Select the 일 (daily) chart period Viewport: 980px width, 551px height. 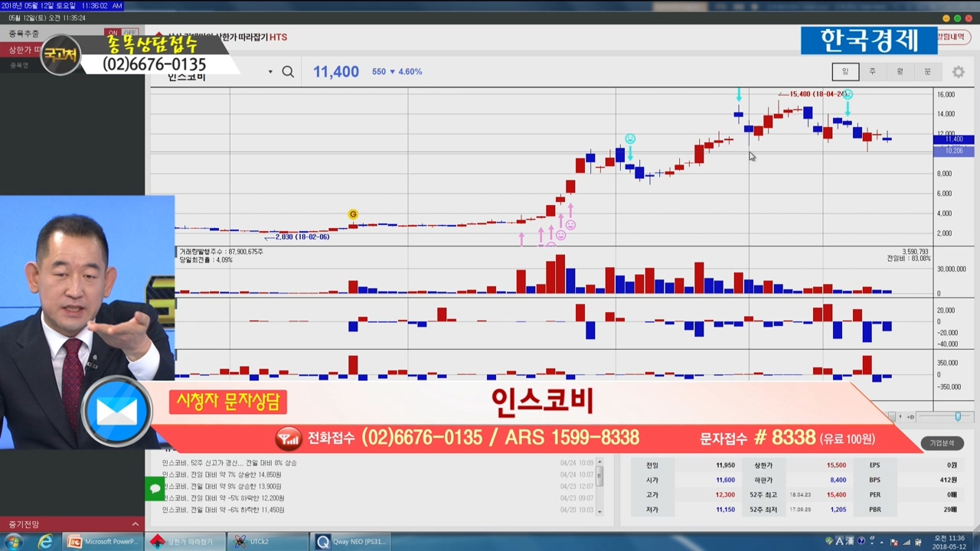tap(845, 72)
